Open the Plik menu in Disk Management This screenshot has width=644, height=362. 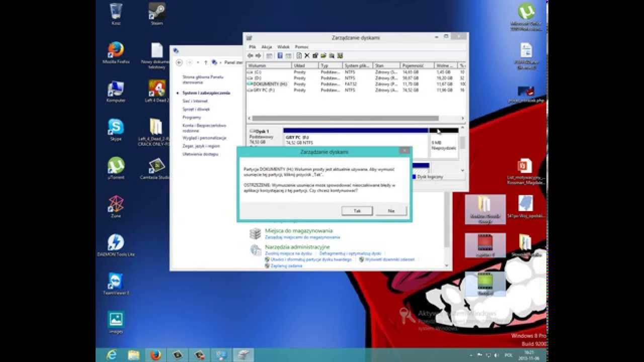tap(253, 47)
